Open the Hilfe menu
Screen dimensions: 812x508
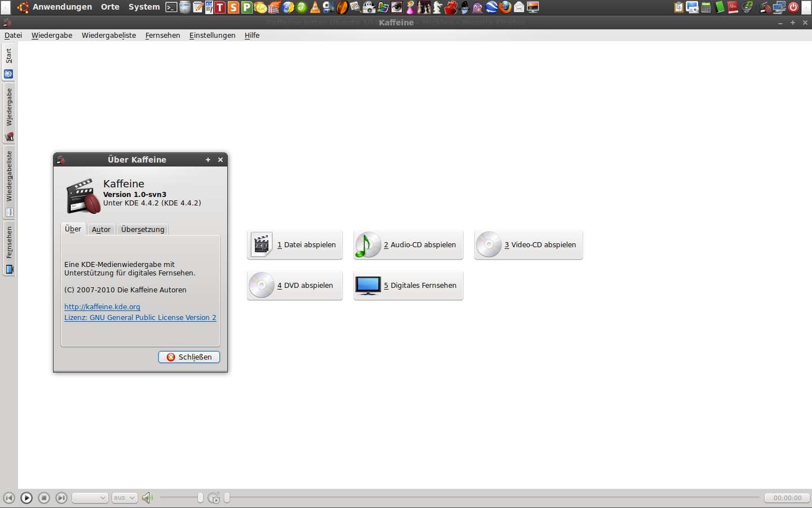pyautogui.click(x=252, y=35)
